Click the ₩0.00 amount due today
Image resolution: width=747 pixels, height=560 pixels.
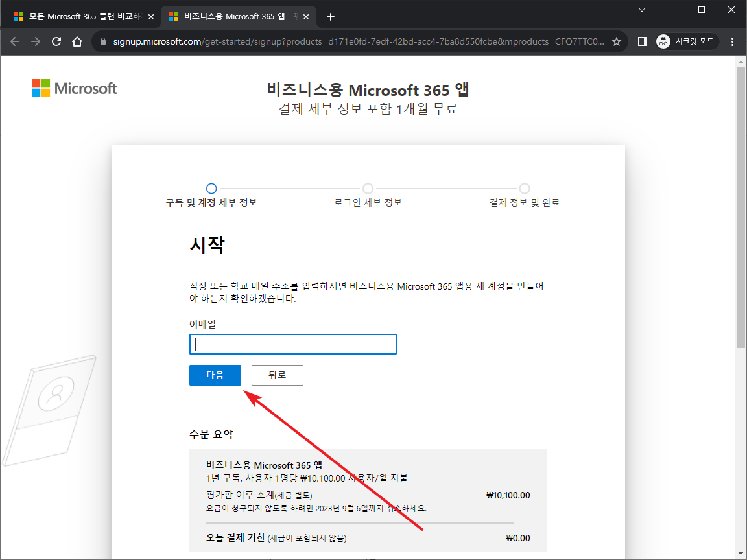click(x=518, y=538)
